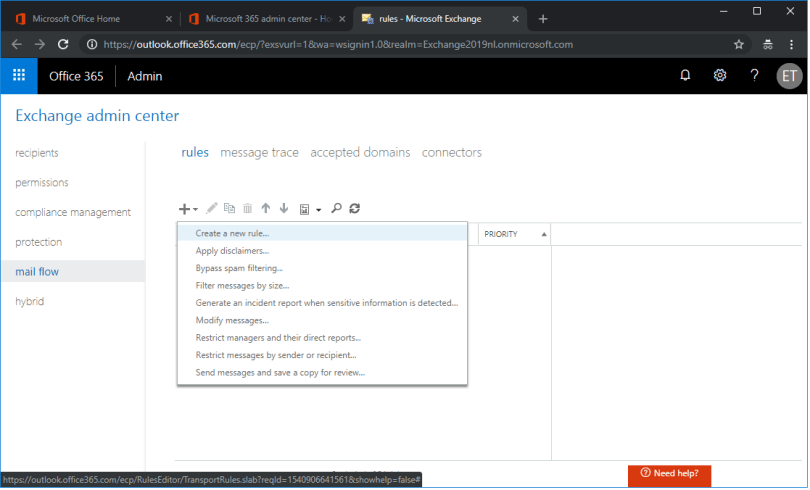Open the settings gear in Office header
Screen dimensions: 810x490
pos(720,76)
